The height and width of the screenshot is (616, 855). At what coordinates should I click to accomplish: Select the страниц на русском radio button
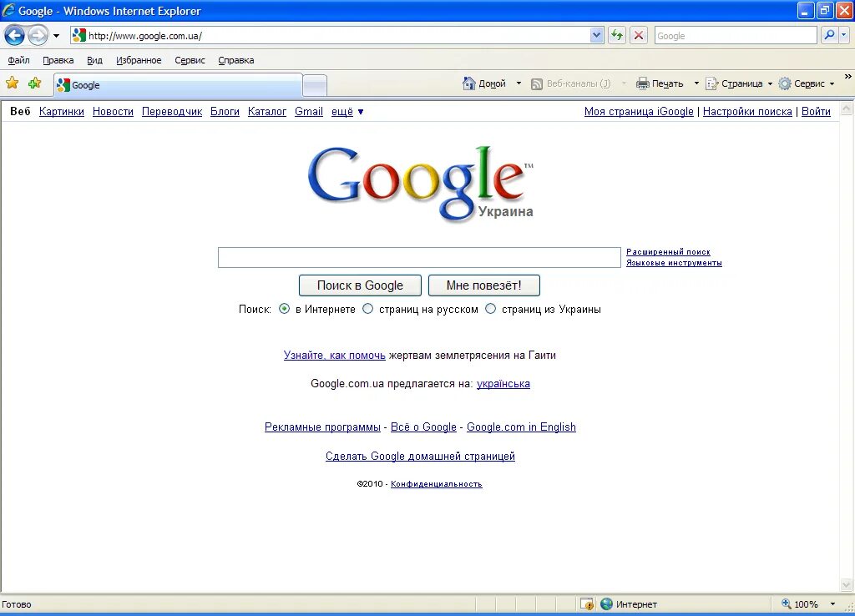(x=368, y=309)
